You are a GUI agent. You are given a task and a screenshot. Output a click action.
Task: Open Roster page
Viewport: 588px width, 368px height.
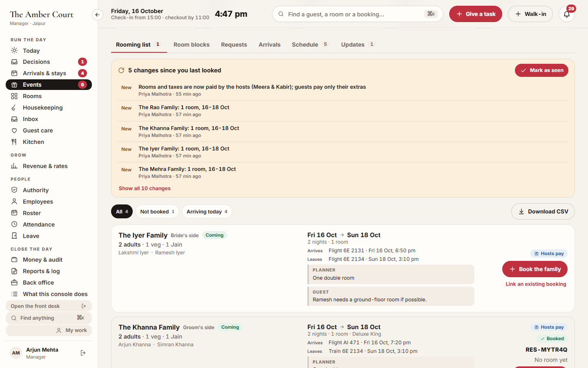tap(49, 213)
